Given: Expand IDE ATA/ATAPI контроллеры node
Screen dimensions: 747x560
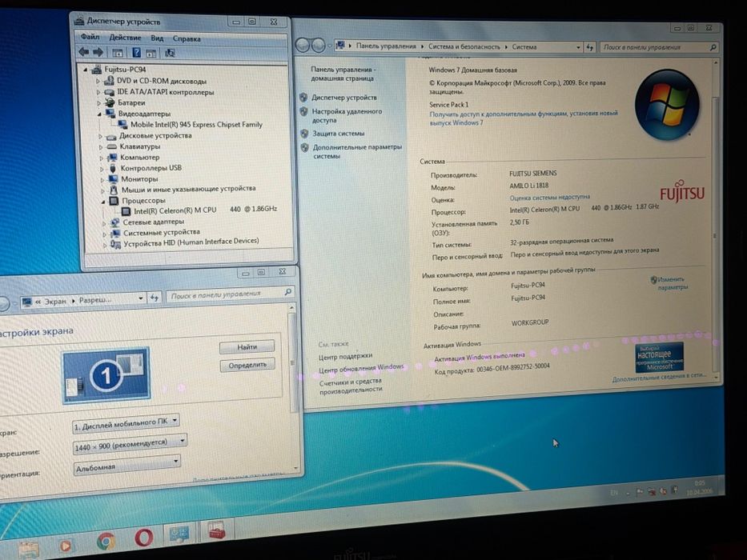Looking at the screenshot, I should [x=98, y=92].
